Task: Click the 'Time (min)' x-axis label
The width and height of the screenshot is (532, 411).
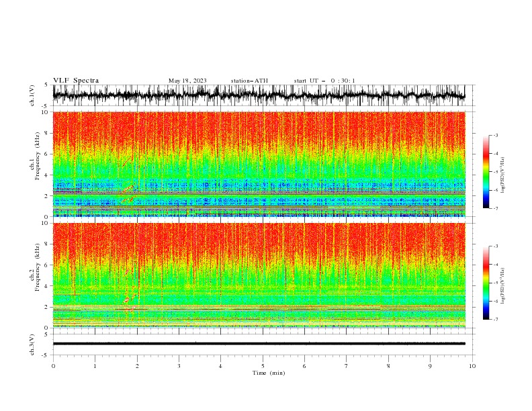Action: (269, 373)
